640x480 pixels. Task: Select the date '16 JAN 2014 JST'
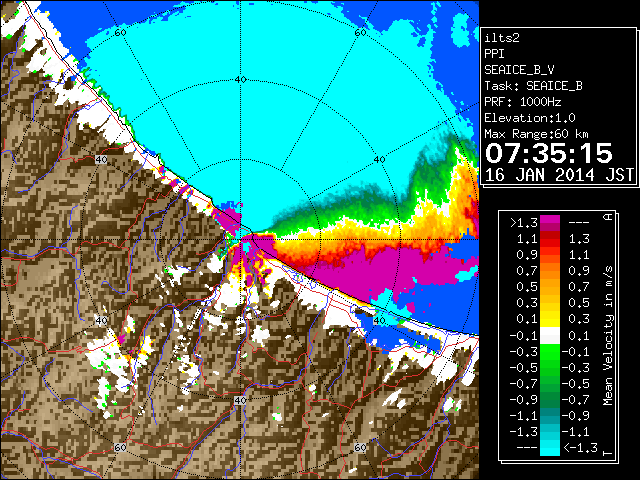[x=560, y=175]
